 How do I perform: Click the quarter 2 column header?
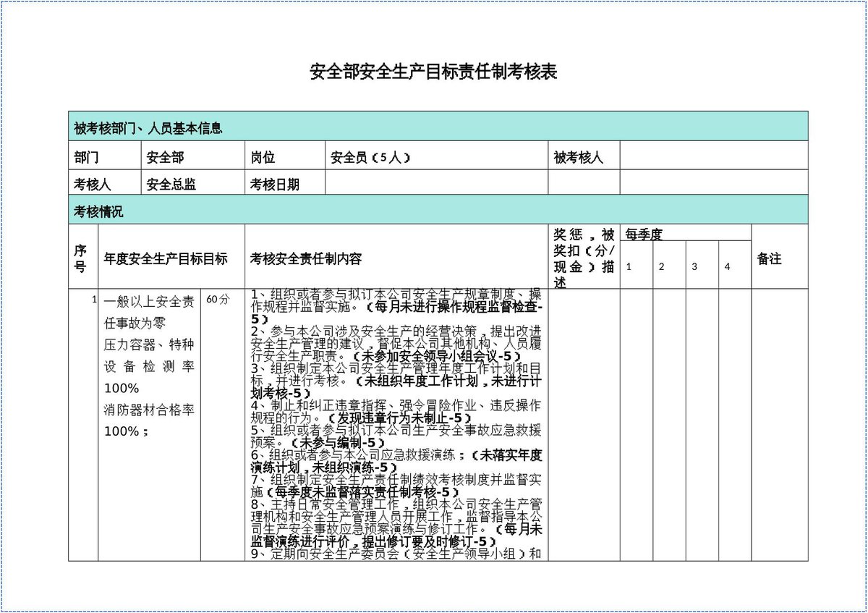tap(669, 265)
